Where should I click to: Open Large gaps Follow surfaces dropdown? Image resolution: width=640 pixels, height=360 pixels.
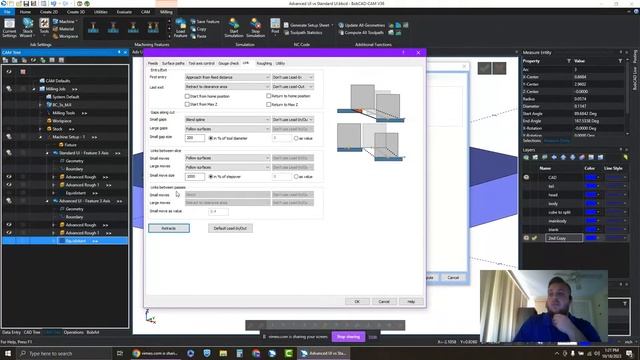[227, 129]
